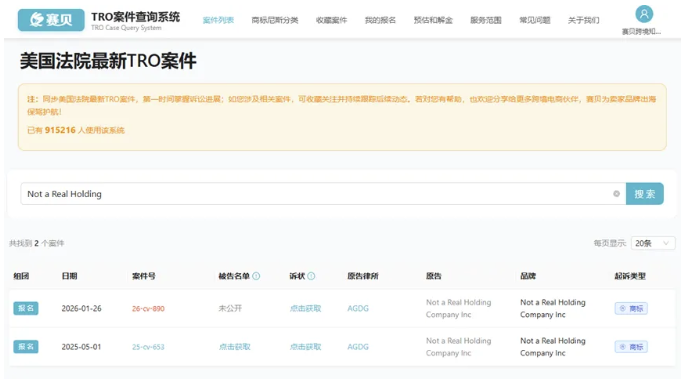
Task: Click info icon next to 被告名单
Action: (256, 276)
